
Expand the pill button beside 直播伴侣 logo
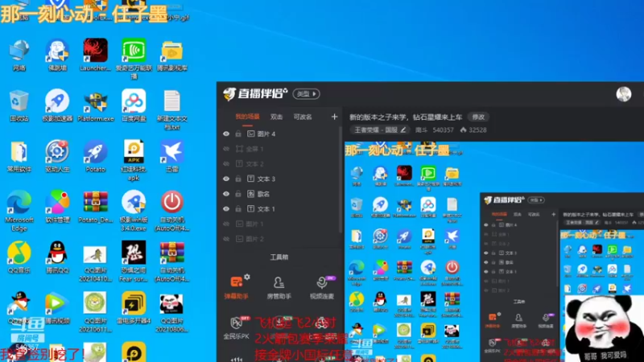pos(306,94)
